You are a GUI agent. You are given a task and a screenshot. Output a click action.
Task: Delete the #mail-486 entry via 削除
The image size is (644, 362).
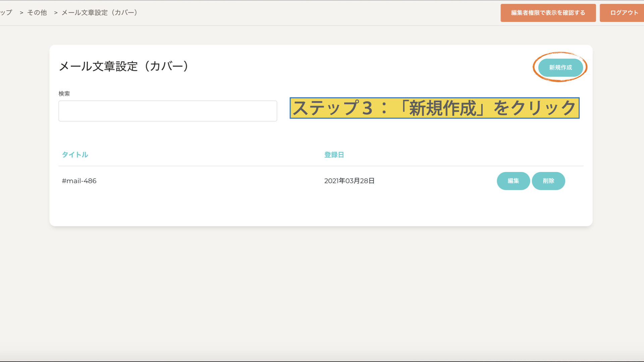pyautogui.click(x=548, y=181)
